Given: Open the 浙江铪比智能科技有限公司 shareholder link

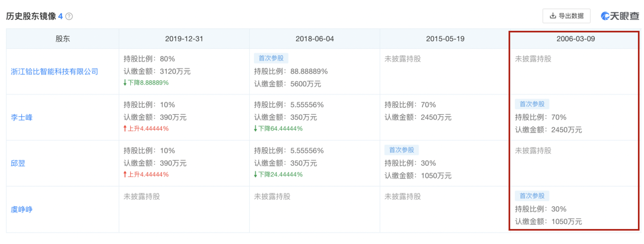Looking at the screenshot, I should click(54, 72).
